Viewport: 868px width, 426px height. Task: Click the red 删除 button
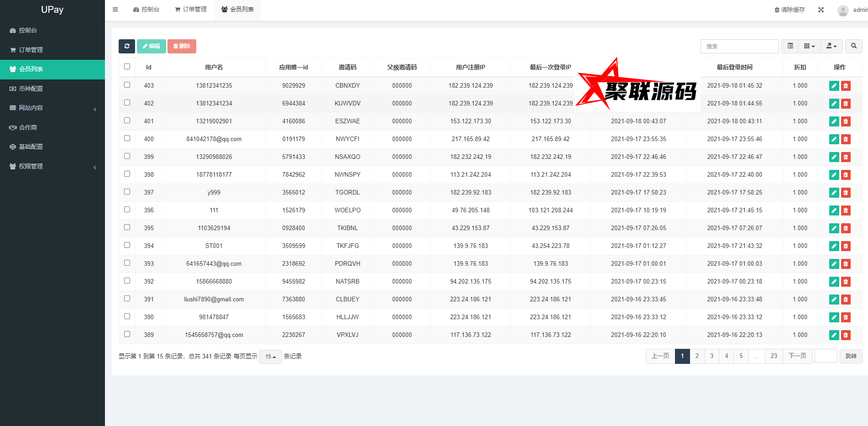(182, 46)
